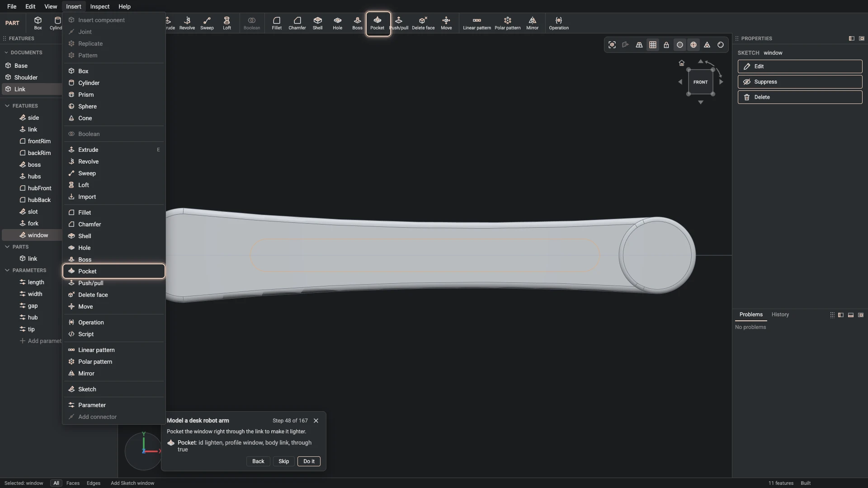Screen dimensions: 868x488
Task: Select the Move tool in the toolbar
Action: pos(446,23)
